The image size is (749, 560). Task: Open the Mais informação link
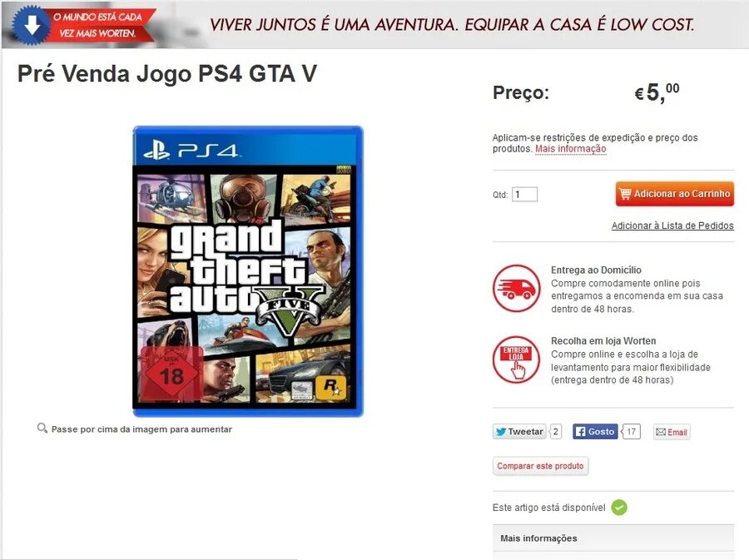click(570, 149)
